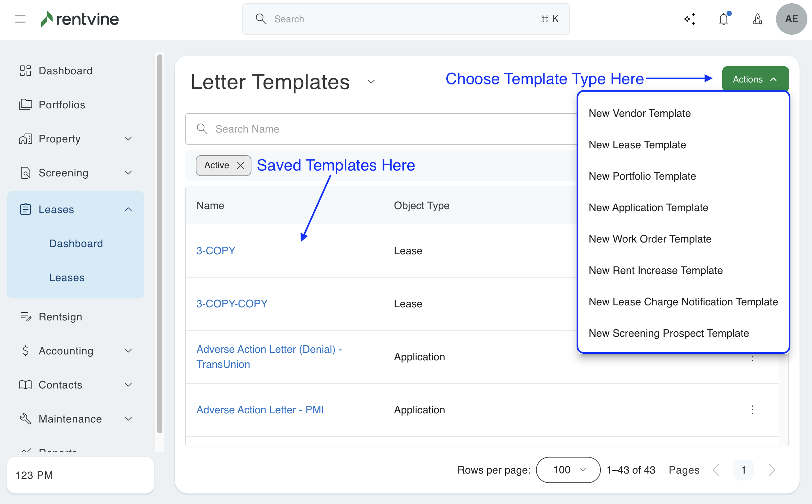Collapse the Leases sidebar section
The image size is (812, 504).
[128, 209]
